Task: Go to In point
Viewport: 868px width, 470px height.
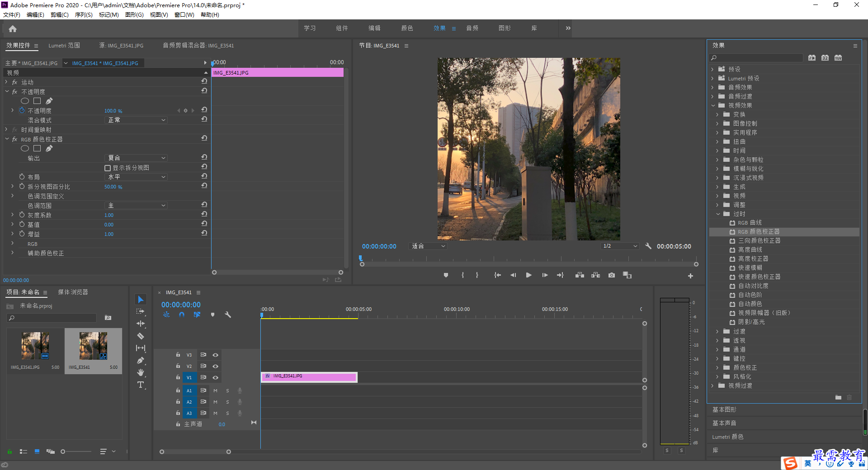Action: 497,275
